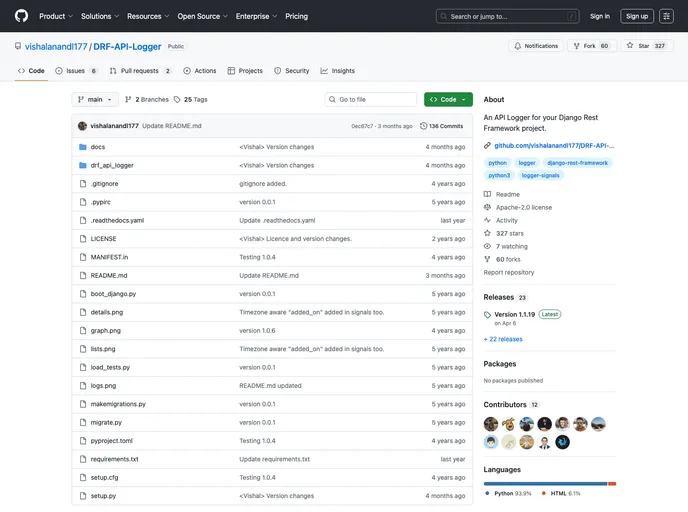Click the Star icon
688x512 pixels.
630,45
